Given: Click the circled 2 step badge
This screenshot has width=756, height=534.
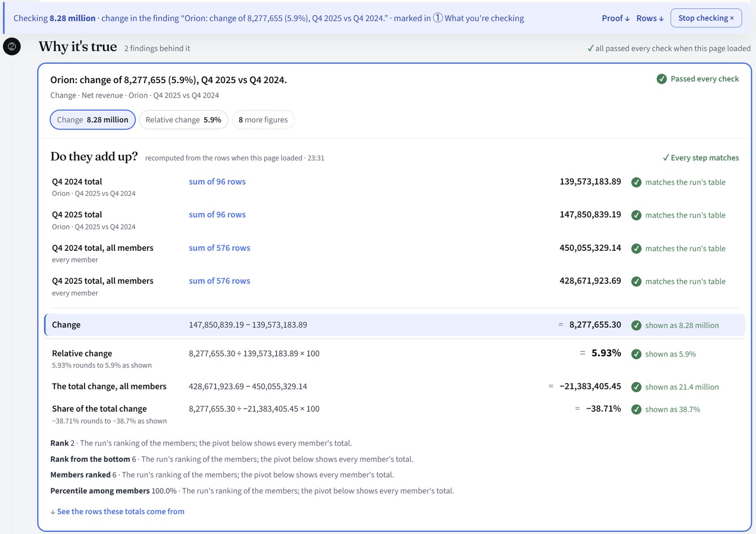Looking at the screenshot, I should point(12,46).
